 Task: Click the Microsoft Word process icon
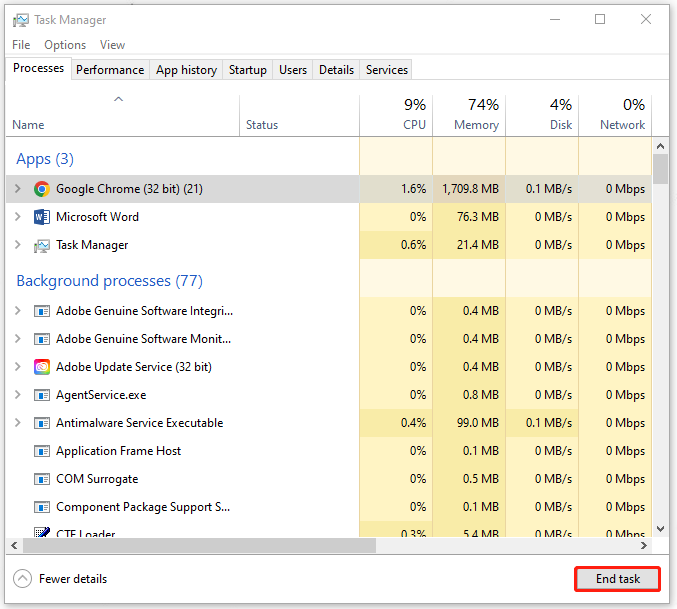tap(41, 217)
